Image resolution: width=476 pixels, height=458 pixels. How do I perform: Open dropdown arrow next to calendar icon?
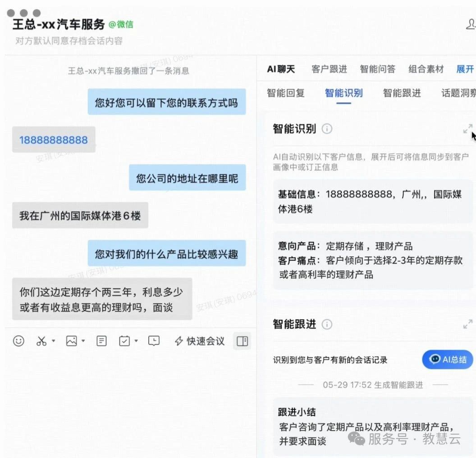(136, 341)
